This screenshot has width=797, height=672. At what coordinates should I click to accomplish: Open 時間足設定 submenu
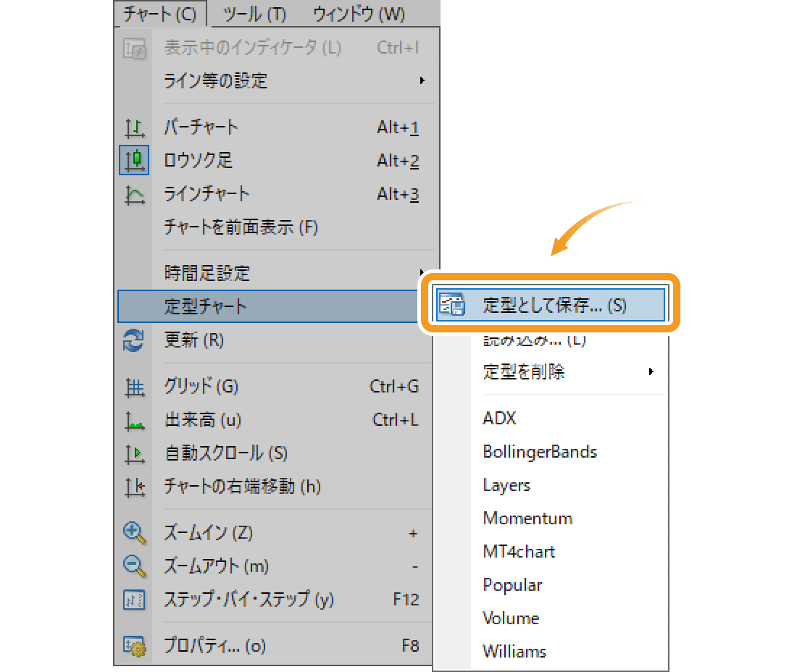tap(207, 273)
